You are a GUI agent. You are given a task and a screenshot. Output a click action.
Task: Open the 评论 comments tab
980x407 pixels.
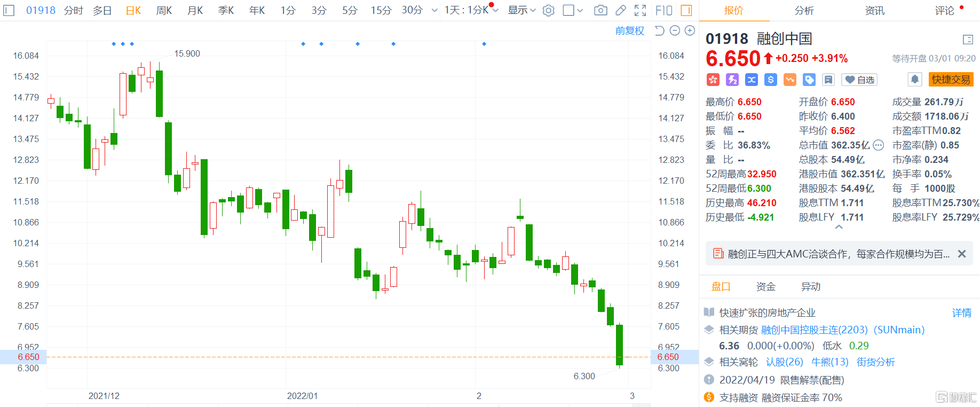tap(945, 10)
